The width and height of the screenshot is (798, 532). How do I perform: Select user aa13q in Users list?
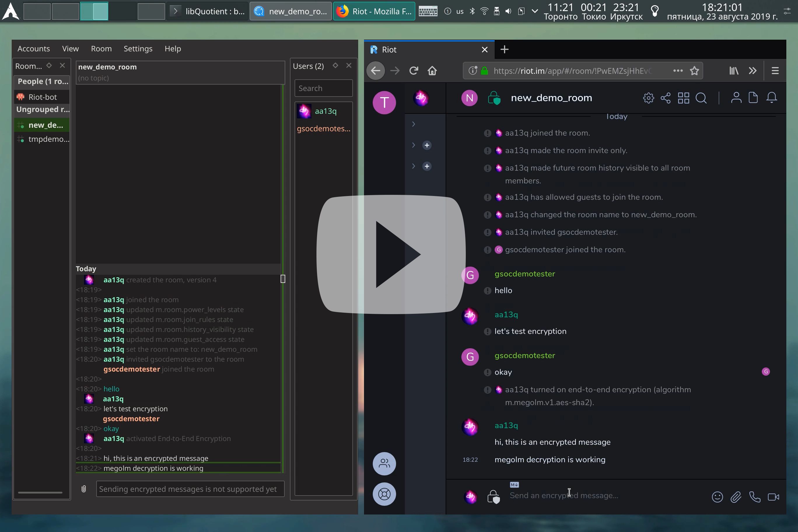[323, 111]
